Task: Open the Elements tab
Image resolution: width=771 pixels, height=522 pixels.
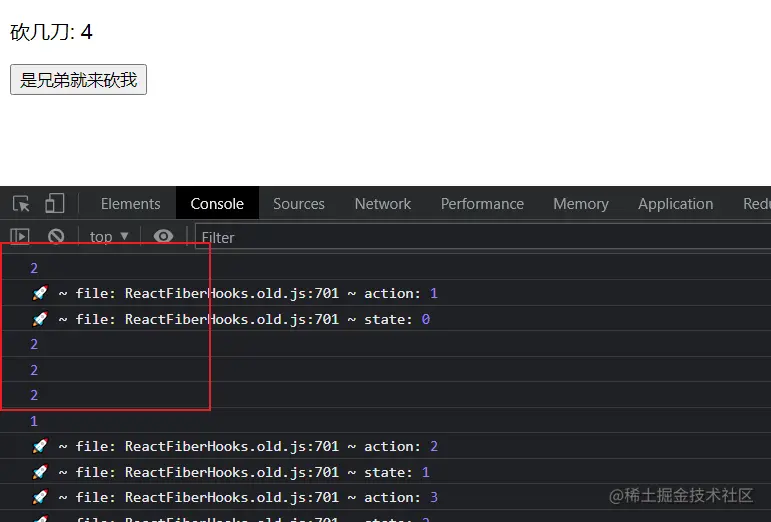Action: (x=130, y=203)
